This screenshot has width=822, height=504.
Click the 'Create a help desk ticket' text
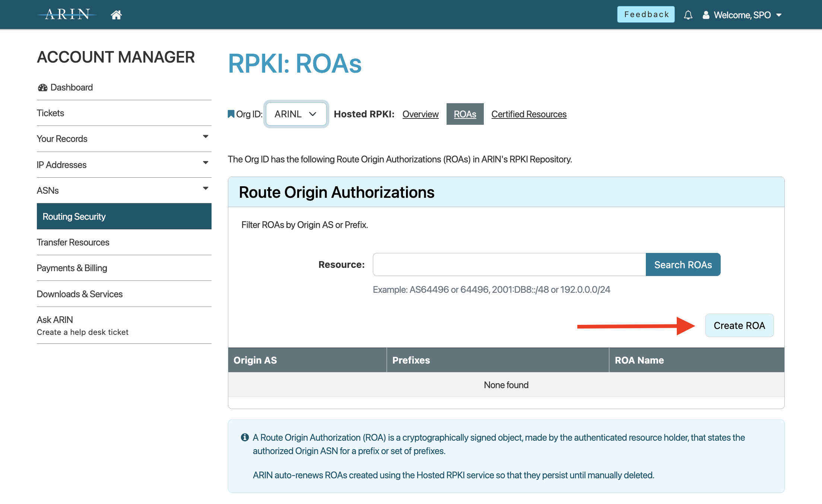pyautogui.click(x=82, y=332)
